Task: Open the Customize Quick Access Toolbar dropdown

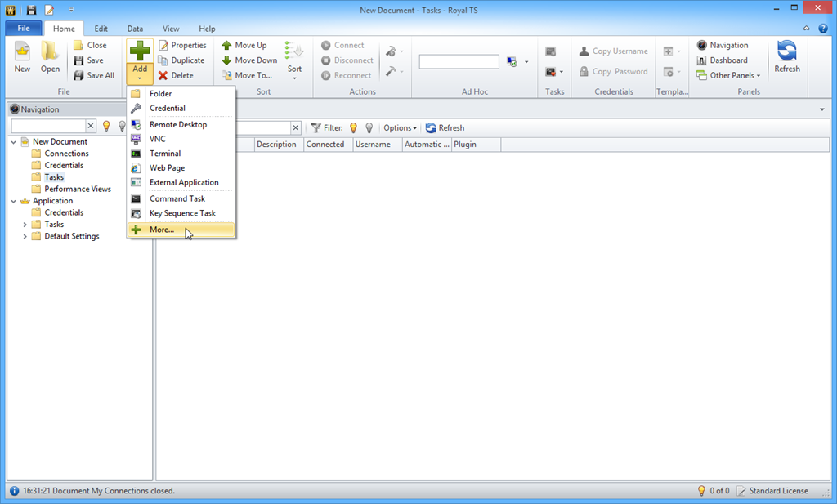Action: pos(71,10)
